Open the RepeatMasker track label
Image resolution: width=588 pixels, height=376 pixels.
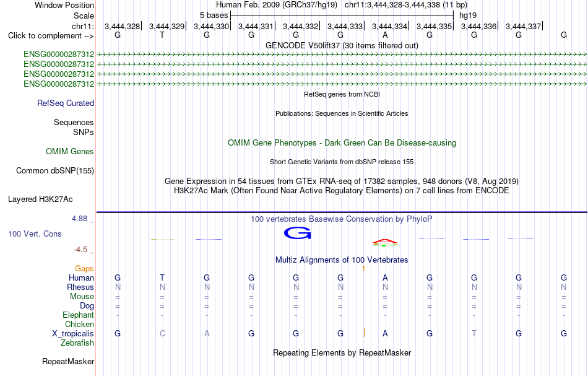68,361
